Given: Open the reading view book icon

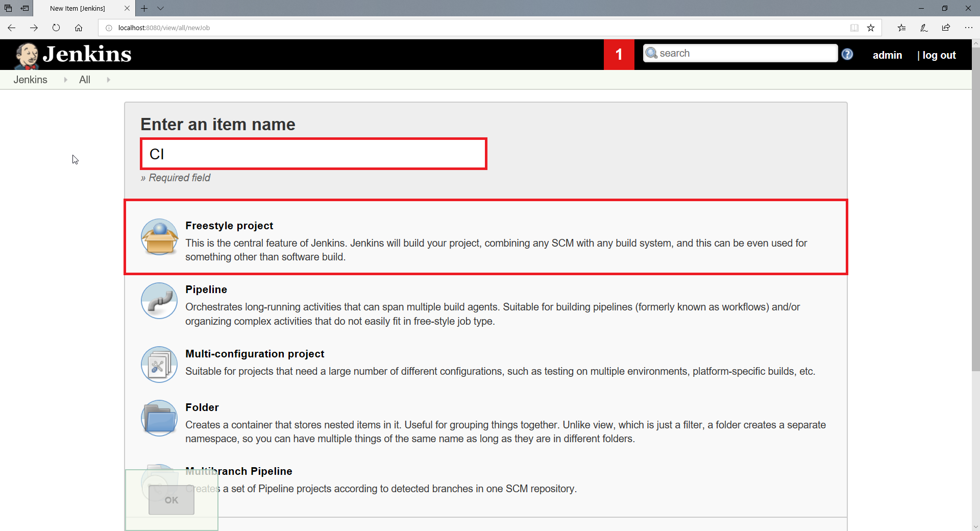Looking at the screenshot, I should click(x=854, y=28).
